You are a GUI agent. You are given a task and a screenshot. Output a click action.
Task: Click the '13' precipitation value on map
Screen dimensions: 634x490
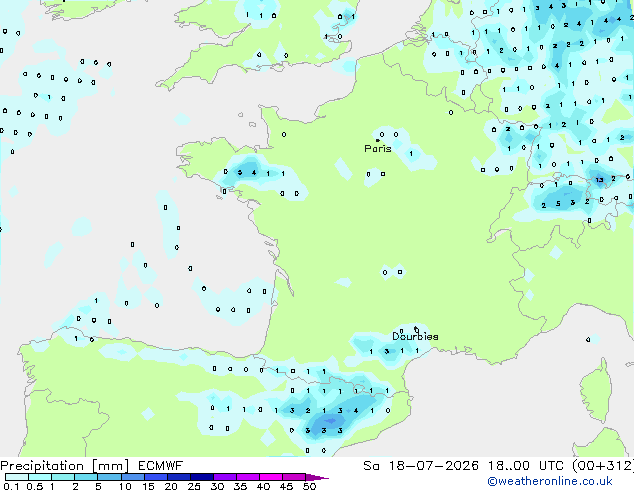(x=599, y=180)
